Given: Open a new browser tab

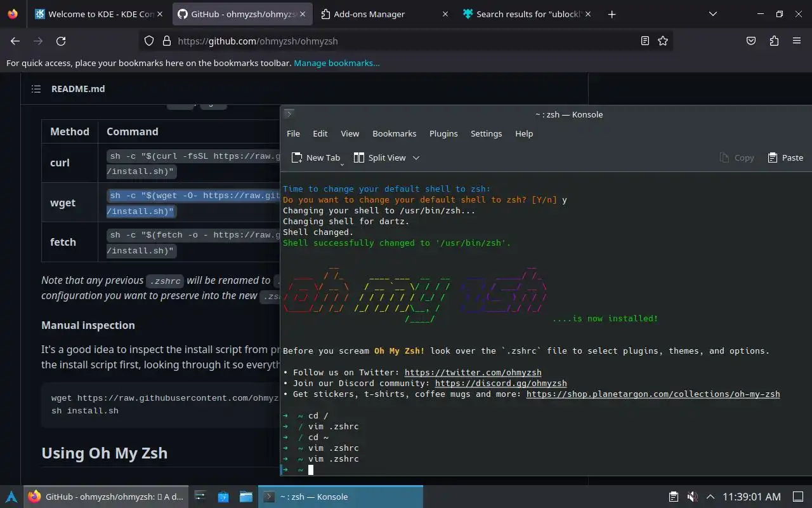Looking at the screenshot, I should 612,14.
